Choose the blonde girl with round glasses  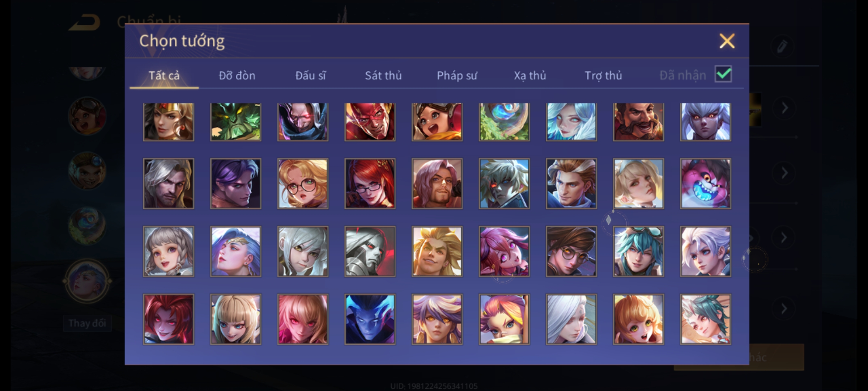tap(303, 184)
